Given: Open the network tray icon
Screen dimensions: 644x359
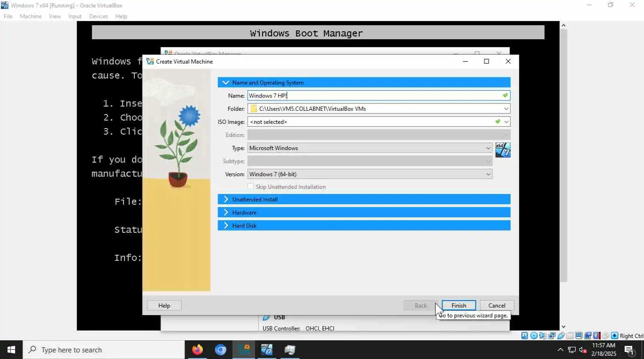Looking at the screenshot, I should click(x=572, y=350).
